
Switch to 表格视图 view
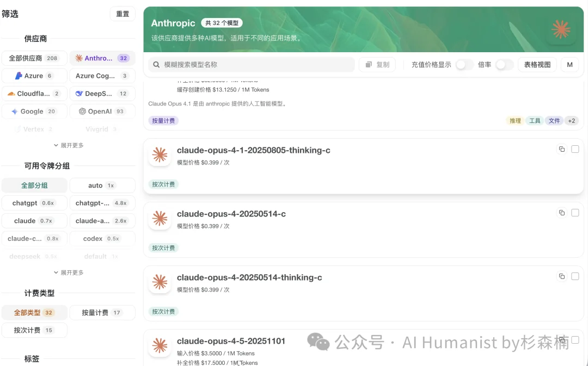click(x=537, y=64)
